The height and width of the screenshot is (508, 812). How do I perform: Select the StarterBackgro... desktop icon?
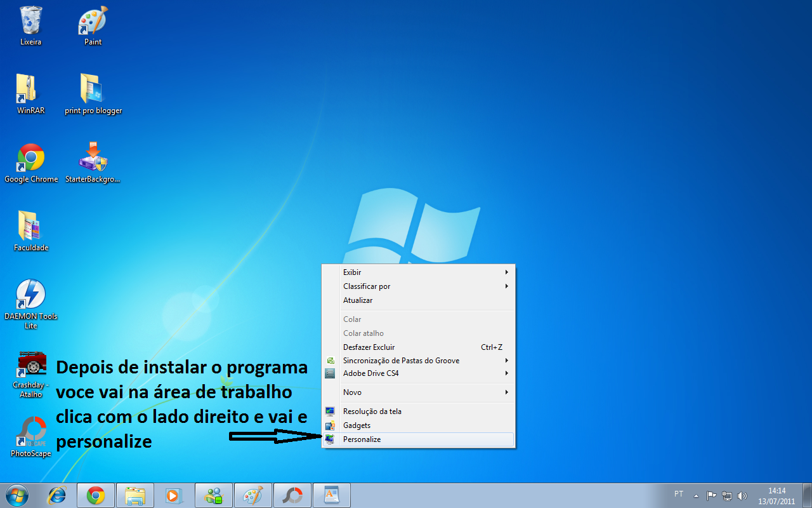93,163
